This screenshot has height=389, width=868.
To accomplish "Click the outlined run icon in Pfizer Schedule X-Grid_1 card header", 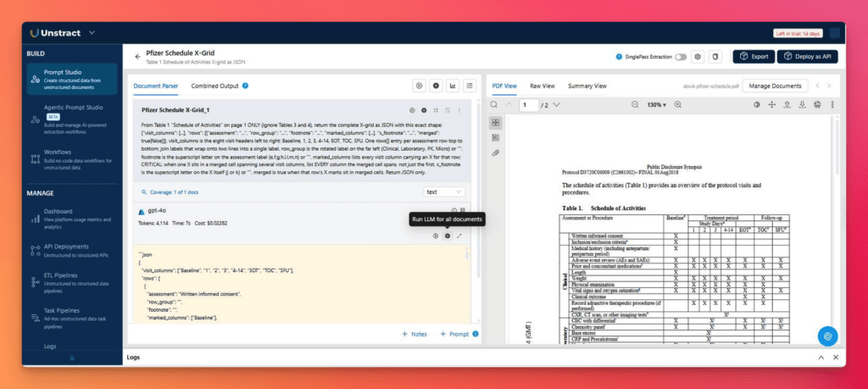I will pyautogui.click(x=412, y=110).
